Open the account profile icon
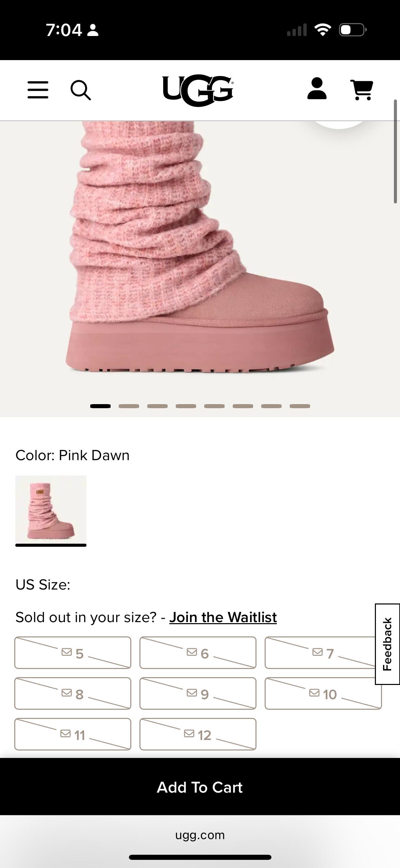 click(317, 89)
